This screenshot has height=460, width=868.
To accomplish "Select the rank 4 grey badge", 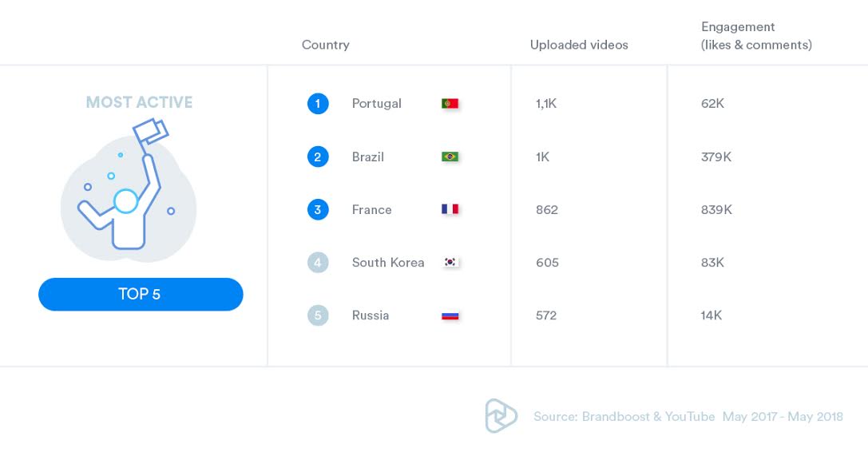I will click(318, 263).
